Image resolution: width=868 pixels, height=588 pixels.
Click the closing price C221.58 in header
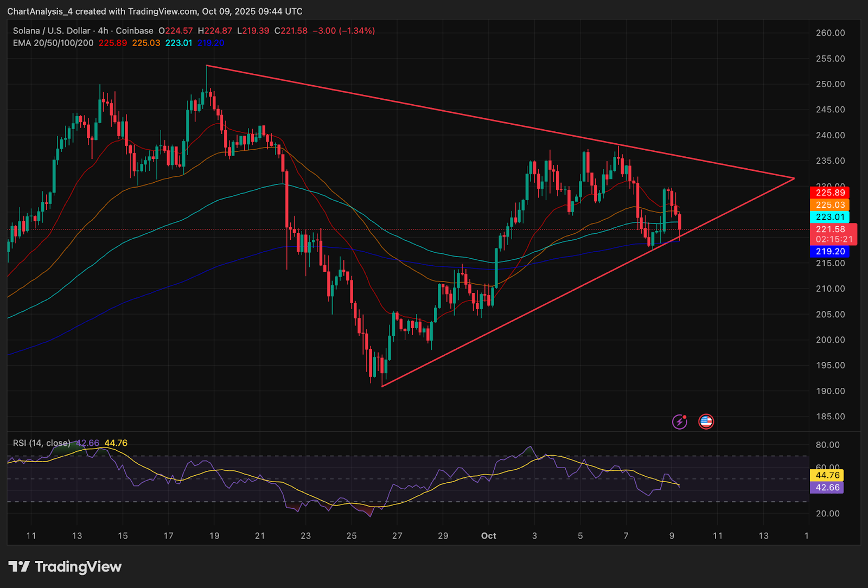(x=291, y=31)
